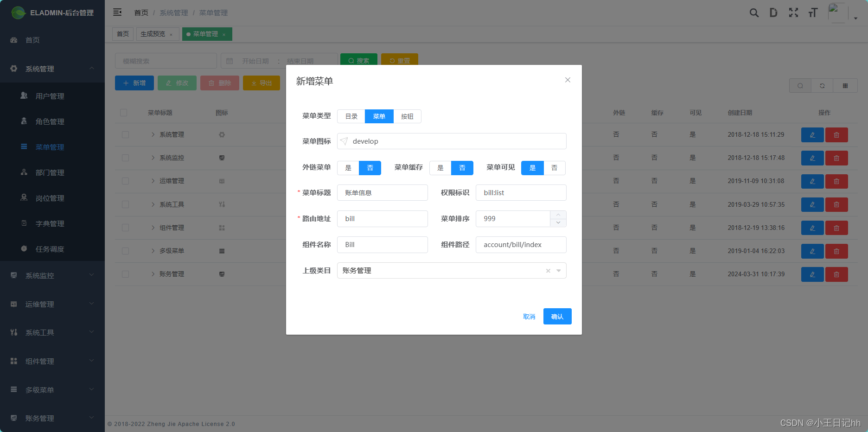Expand the 系统监控 table row
This screenshot has height=432, width=868.
point(153,158)
